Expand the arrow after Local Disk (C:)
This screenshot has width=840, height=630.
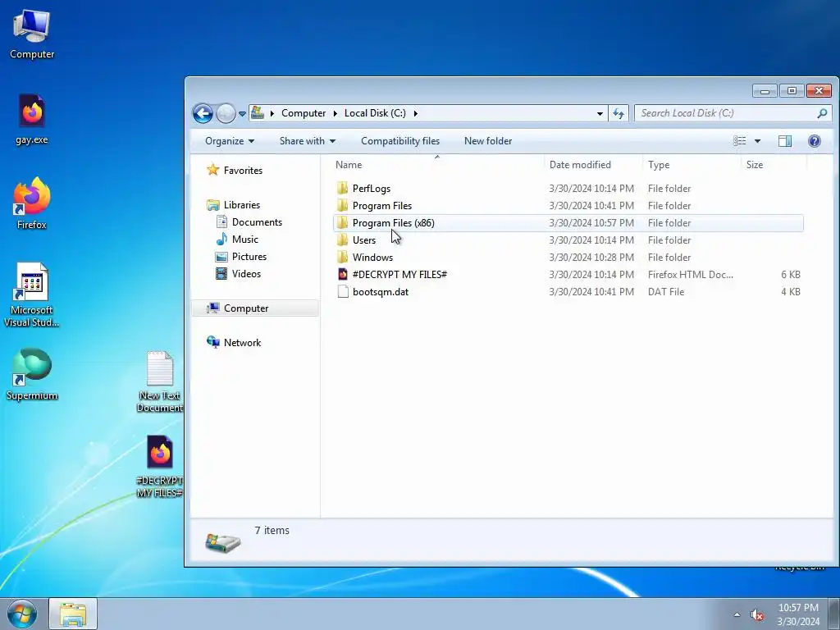(x=416, y=113)
